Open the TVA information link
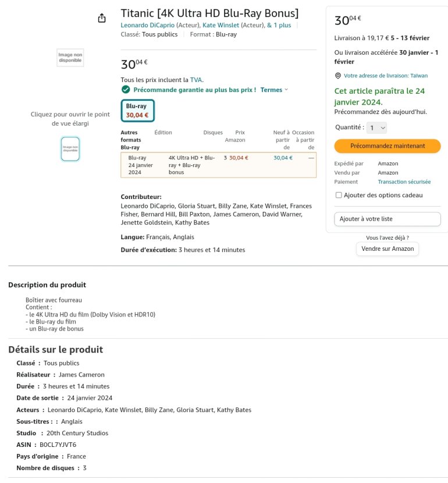448x483 pixels. 196,80
